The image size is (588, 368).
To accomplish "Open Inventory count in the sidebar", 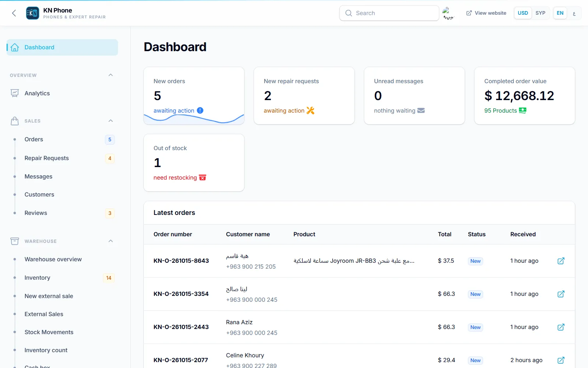I will [x=62, y=350].
